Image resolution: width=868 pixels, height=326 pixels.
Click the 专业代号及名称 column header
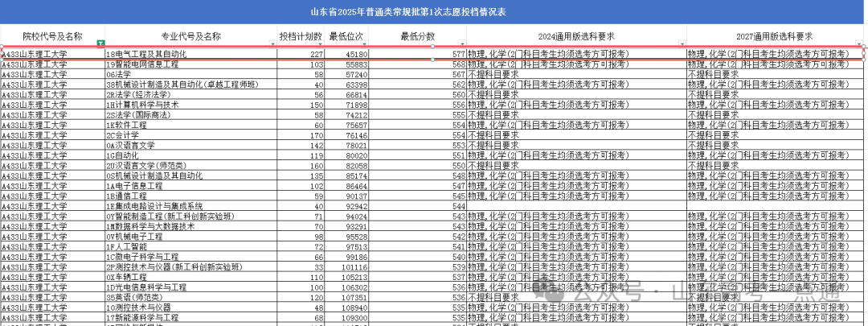pos(190,36)
